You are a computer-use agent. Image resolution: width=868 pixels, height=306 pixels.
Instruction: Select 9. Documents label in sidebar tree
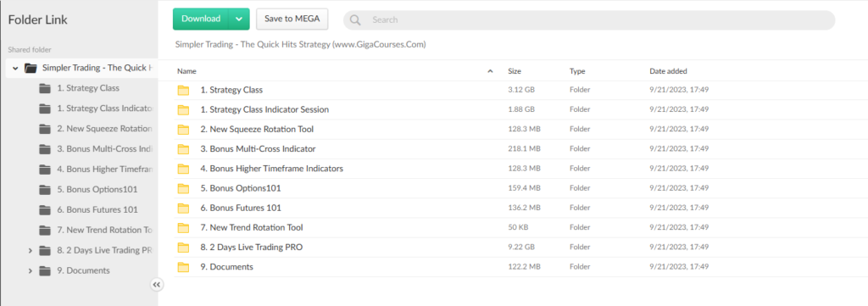[84, 270]
